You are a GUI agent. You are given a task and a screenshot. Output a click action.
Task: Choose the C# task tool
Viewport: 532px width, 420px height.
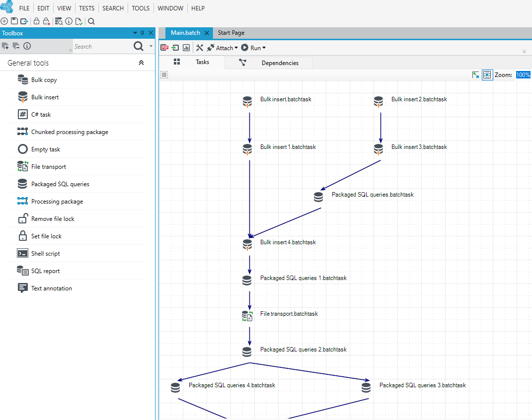click(x=77, y=115)
